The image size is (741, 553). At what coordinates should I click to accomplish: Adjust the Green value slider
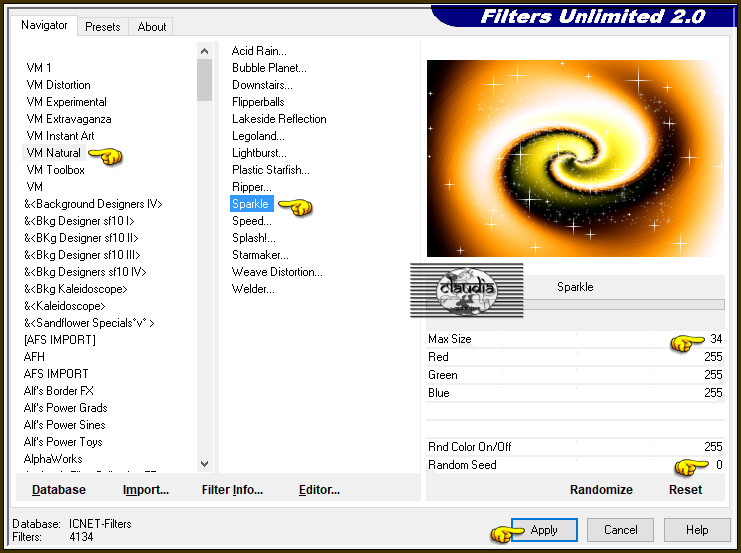point(575,375)
